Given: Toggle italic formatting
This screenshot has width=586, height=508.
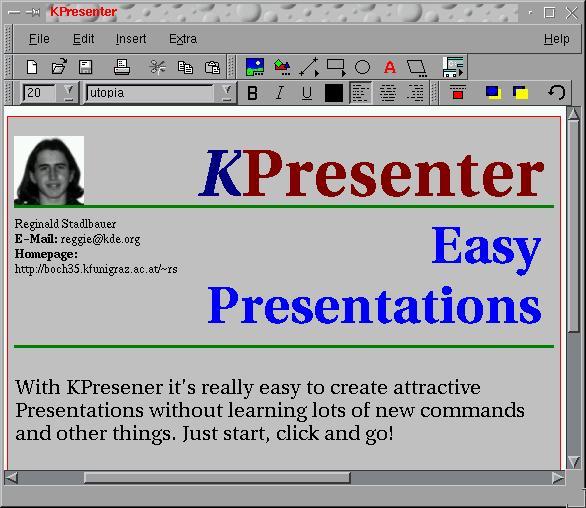Looking at the screenshot, I should click(x=280, y=93).
